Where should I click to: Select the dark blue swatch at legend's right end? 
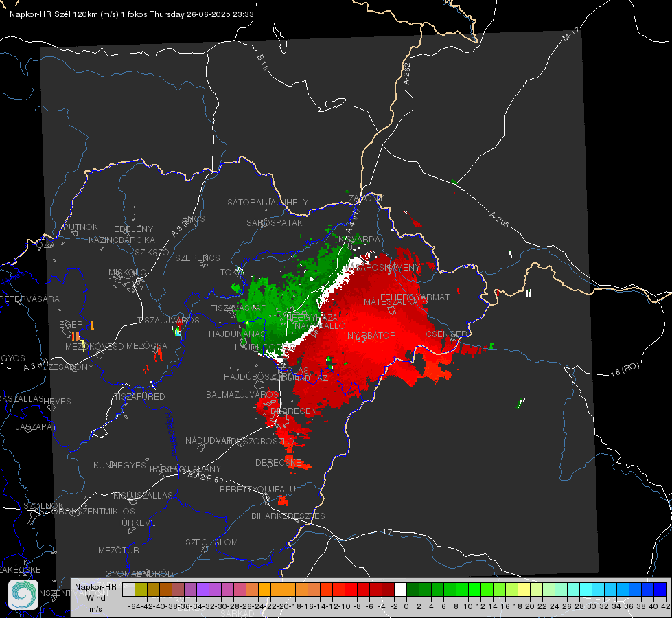pos(660,590)
